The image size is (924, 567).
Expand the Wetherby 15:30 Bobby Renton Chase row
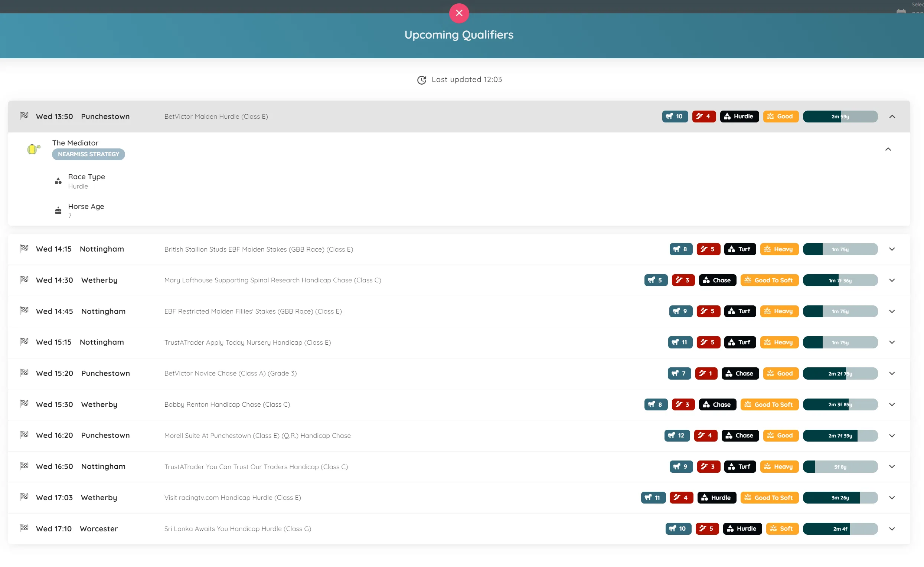click(x=892, y=404)
